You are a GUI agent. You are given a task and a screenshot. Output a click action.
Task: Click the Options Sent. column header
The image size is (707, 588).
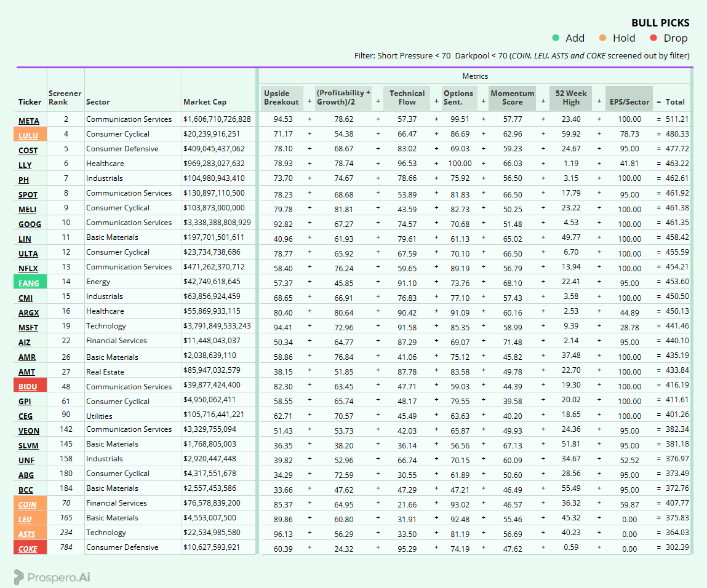coord(458,98)
